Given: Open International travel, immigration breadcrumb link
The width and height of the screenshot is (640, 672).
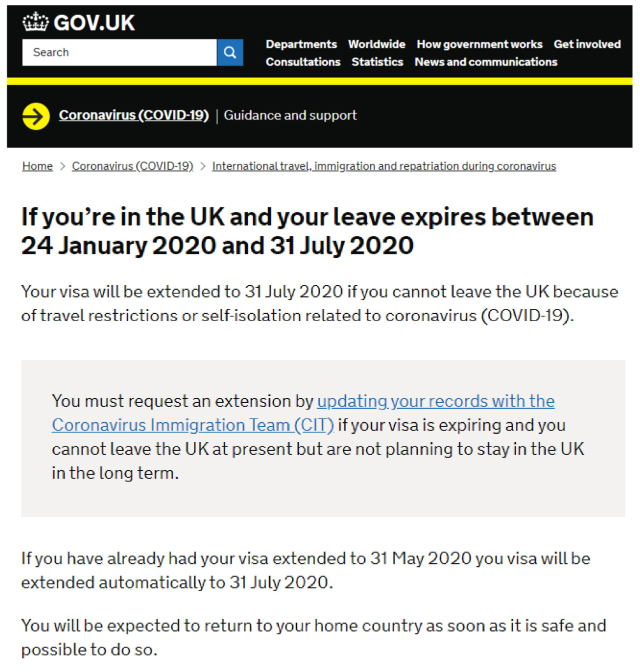Looking at the screenshot, I should (x=383, y=166).
